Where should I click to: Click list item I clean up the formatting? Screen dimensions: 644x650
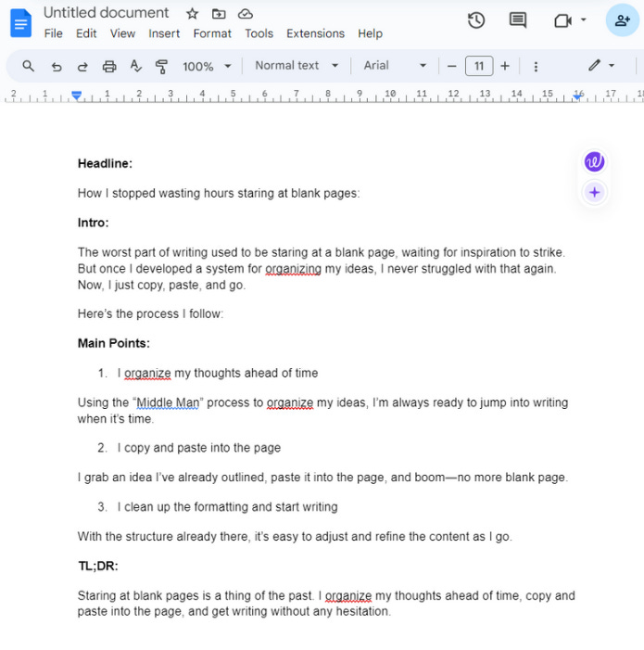pyautogui.click(x=227, y=507)
